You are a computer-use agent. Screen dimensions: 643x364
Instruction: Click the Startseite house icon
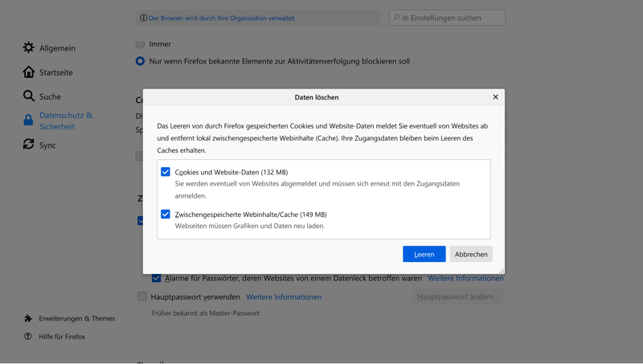point(29,72)
